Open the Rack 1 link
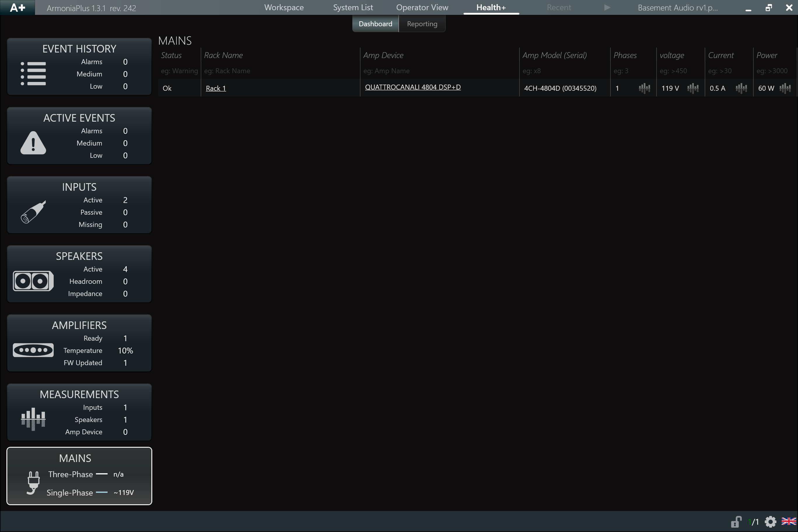 [x=216, y=88]
